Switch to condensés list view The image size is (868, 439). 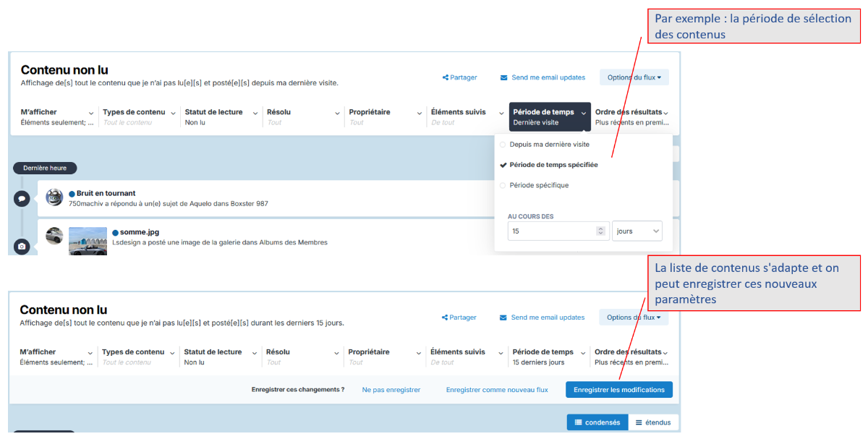coord(597,422)
